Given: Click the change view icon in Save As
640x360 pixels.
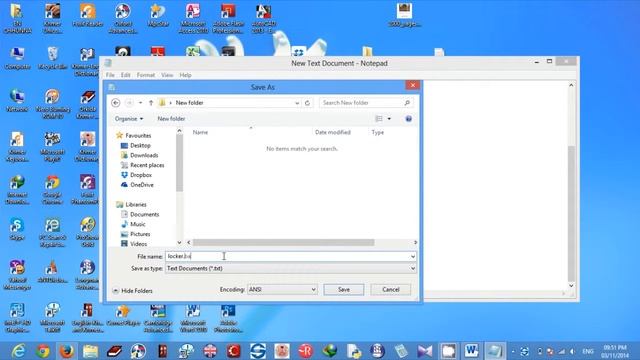Looking at the screenshot, I should coord(379,119).
